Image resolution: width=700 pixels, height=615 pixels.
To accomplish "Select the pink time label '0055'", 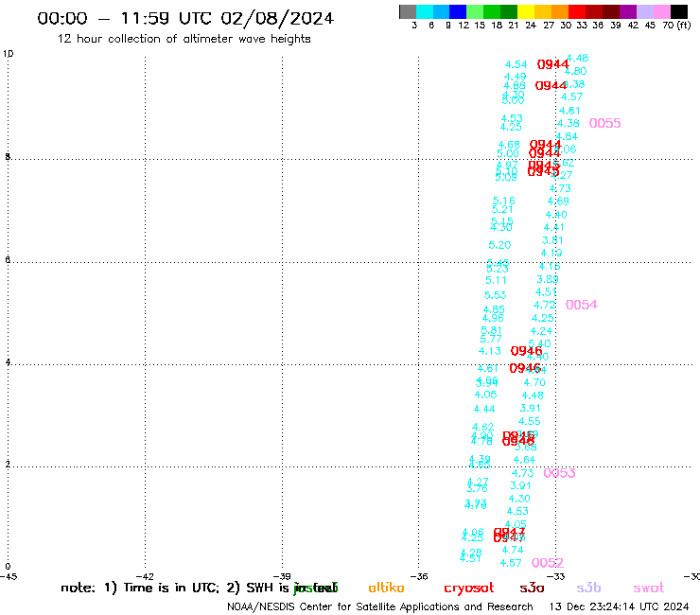I will click(604, 123).
